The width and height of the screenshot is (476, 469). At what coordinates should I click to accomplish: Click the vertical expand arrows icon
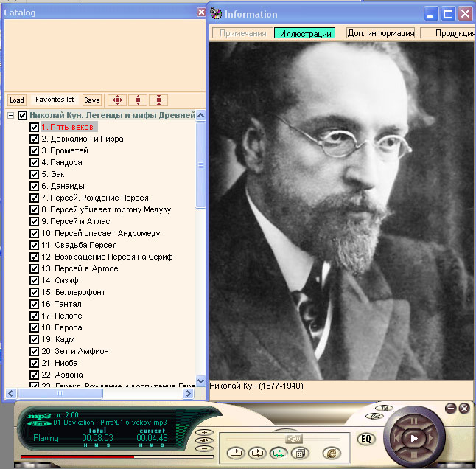coord(138,100)
